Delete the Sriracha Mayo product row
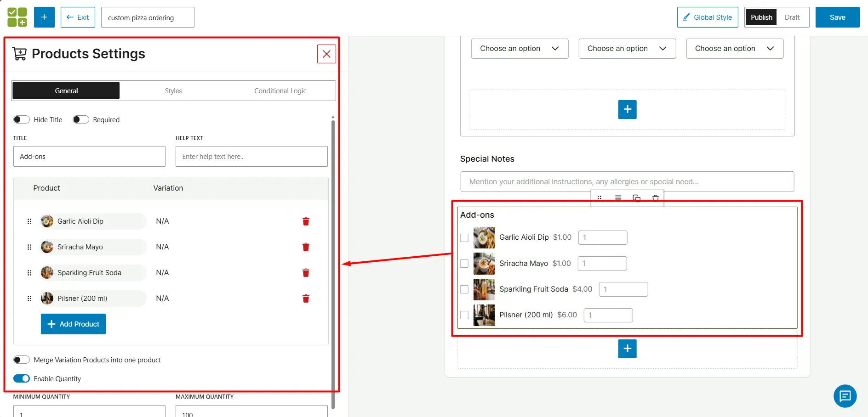Screen dimensions: 868x417 [x=306, y=247]
